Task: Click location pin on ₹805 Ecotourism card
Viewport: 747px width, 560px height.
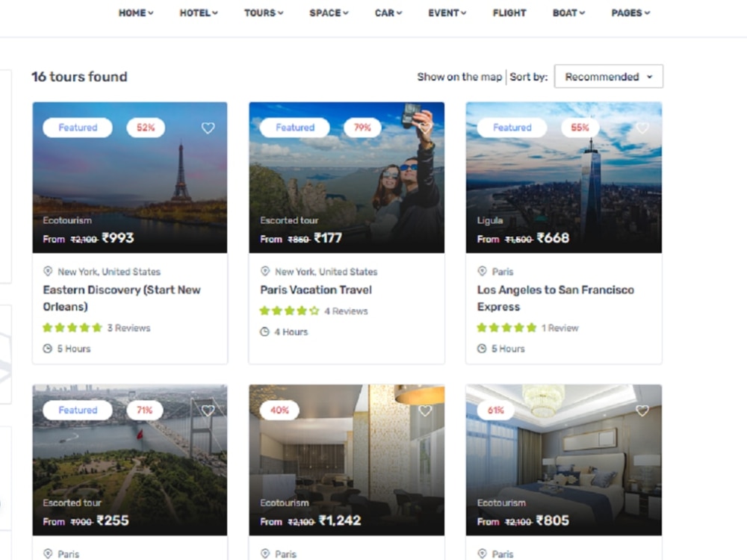Action: (482, 554)
